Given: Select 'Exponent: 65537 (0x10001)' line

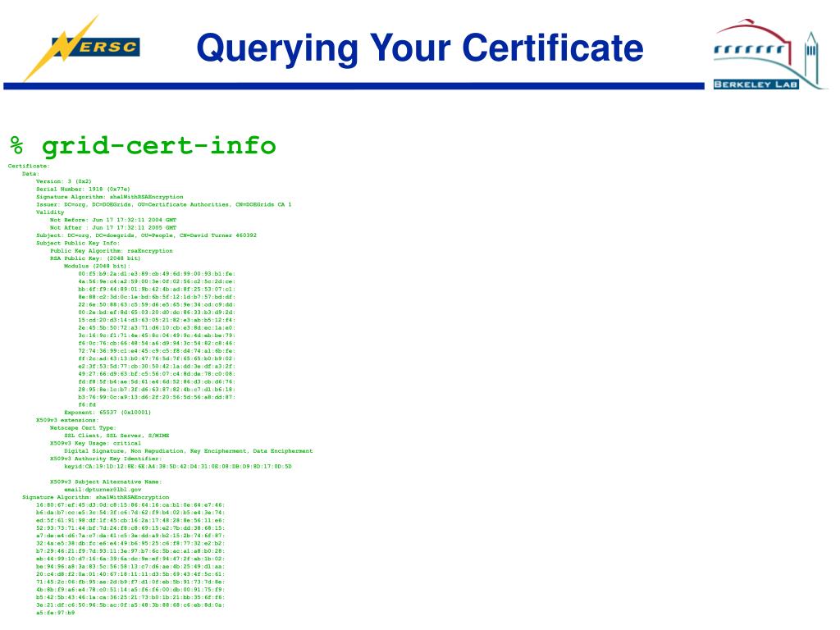Looking at the screenshot, I should pyautogui.click(x=107, y=413).
